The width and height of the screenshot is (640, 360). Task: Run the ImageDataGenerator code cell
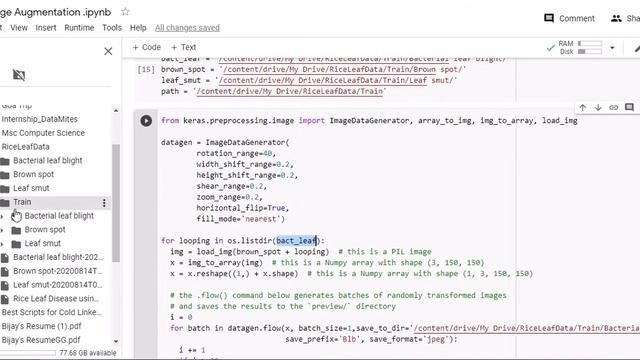tap(146, 121)
